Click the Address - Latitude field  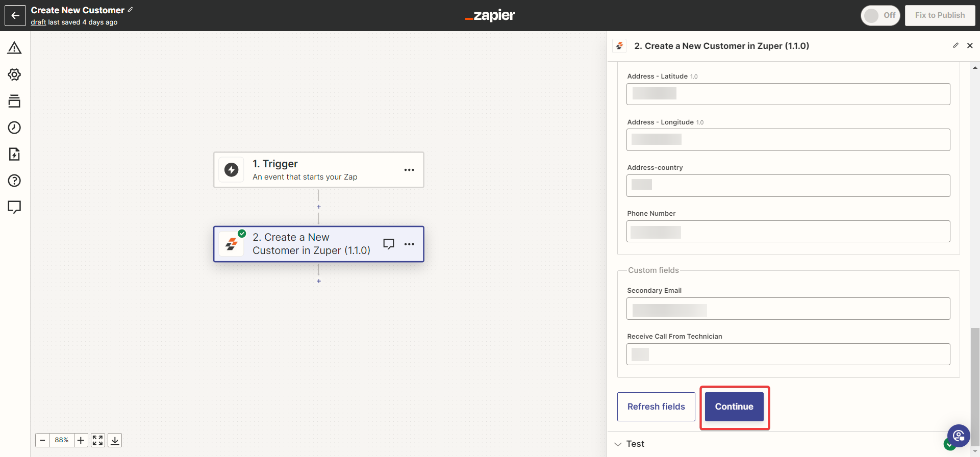788,94
